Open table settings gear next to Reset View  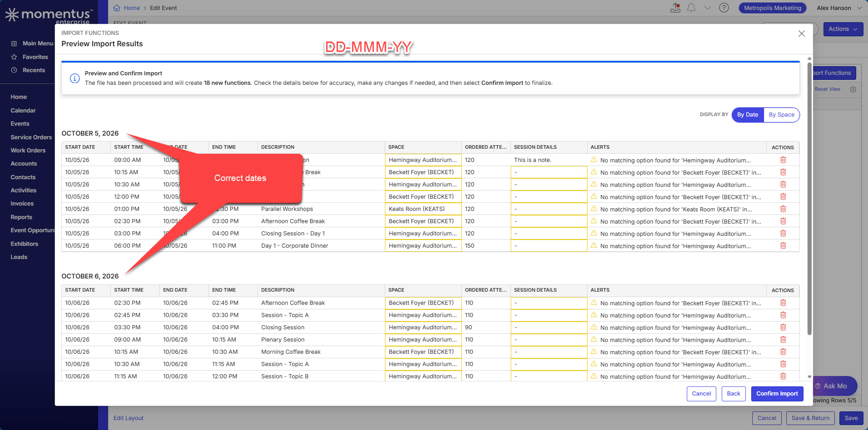pyautogui.click(x=853, y=89)
